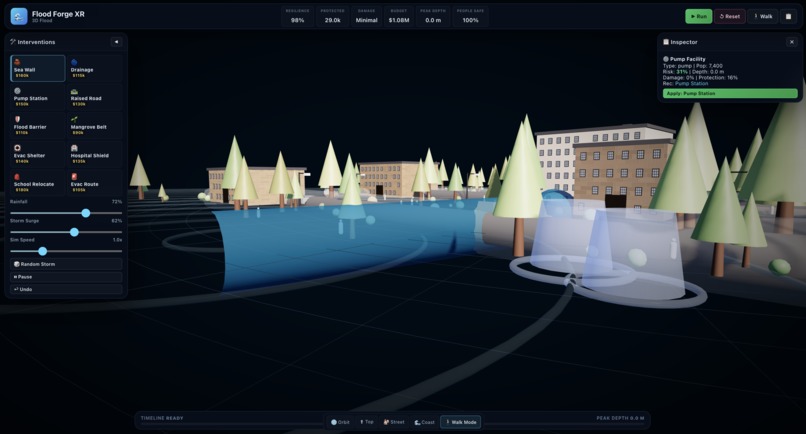This screenshot has height=434, width=806.
Task: Select the Mangrove Belt intervention
Action: (x=95, y=125)
